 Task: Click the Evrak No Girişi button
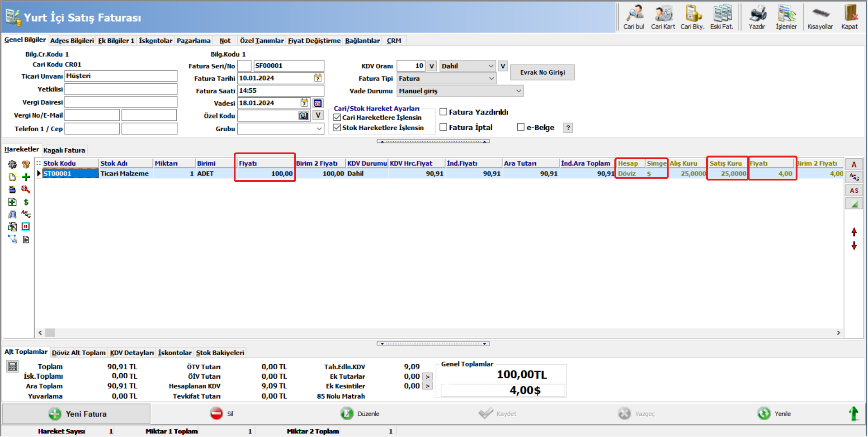pyautogui.click(x=542, y=72)
